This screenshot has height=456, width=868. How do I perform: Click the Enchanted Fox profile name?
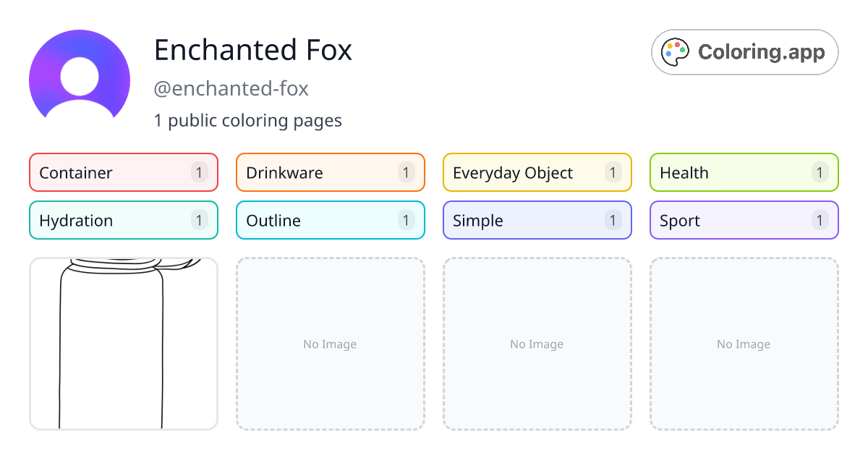click(x=253, y=51)
